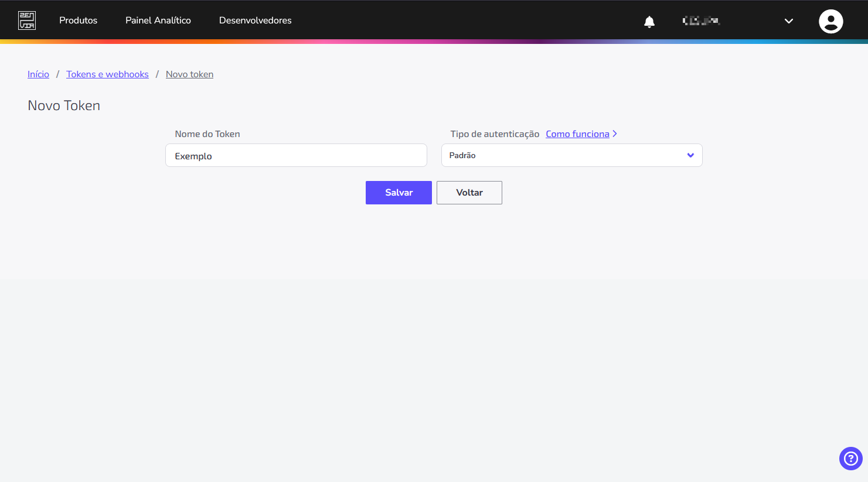This screenshot has height=482, width=868.
Task: Go to Início breadcrumb link
Action: tap(38, 74)
